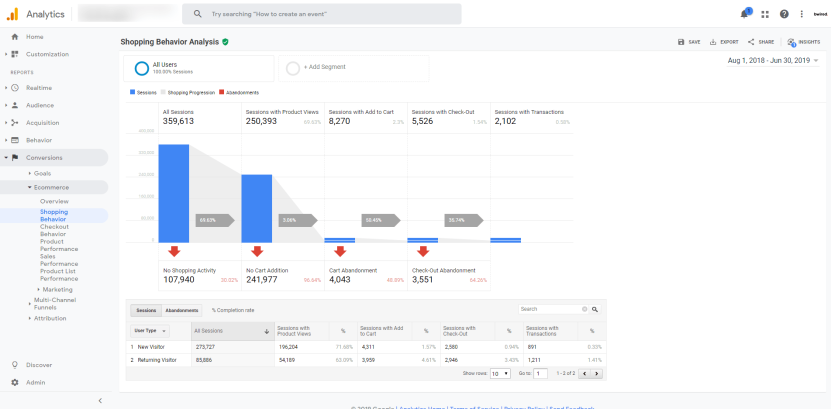The width and height of the screenshot is (831, 409).
Task: Click the top search bar field
Action: coord(322,14)
